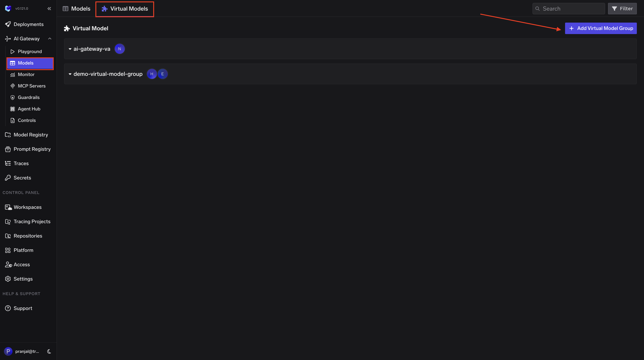The width and height of the screenshot is (644, 360).
Task: Open the Guardrails section
Action: (28, 97)
